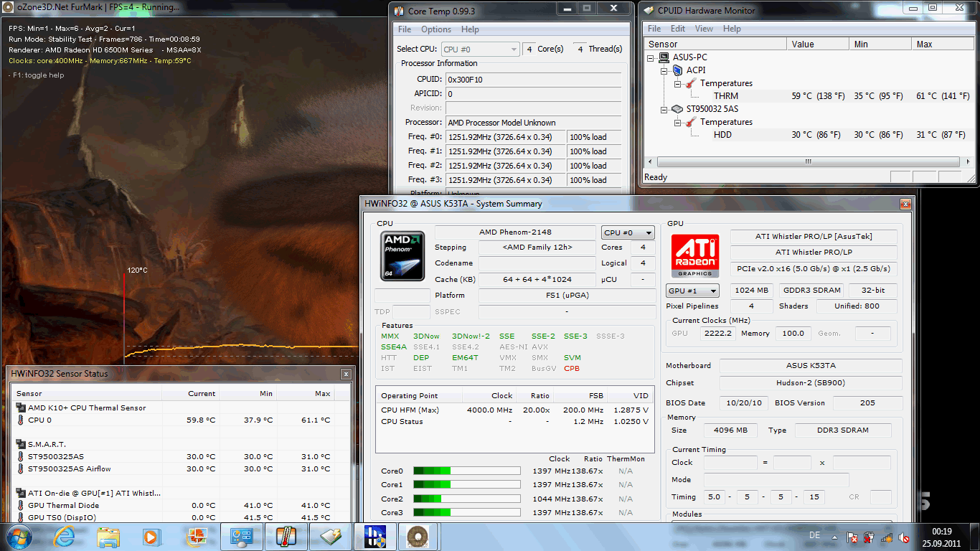This screenshot has height=551, width=980.
Task: Switch to FurMark donut taskbar icon
Action: coord(419,536)
